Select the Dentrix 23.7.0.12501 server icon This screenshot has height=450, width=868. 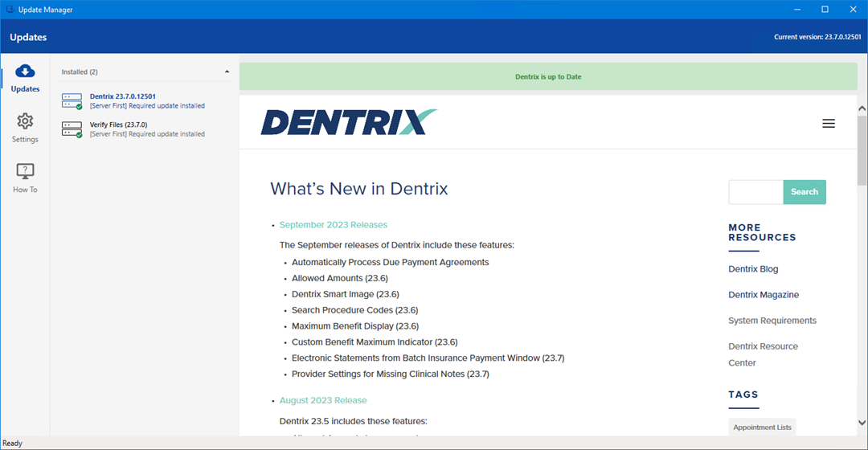(72, 101)
